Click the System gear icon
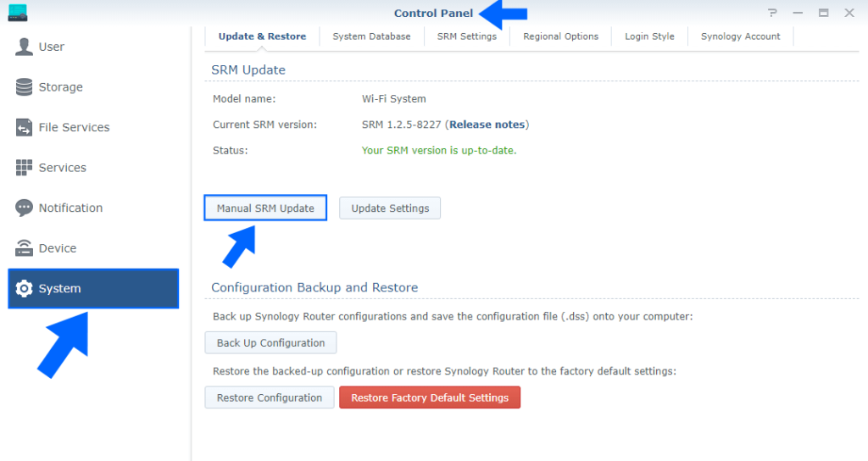 point(24,288)
